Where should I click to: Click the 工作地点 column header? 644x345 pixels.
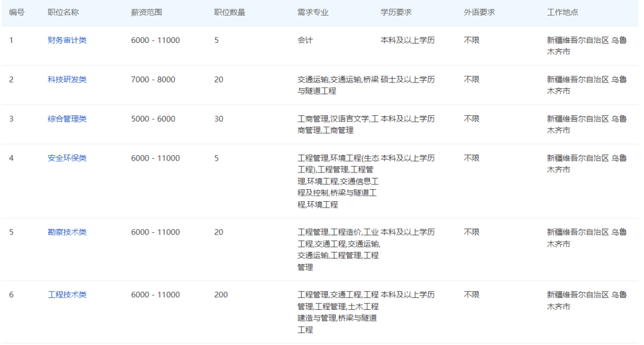[562, 13]
